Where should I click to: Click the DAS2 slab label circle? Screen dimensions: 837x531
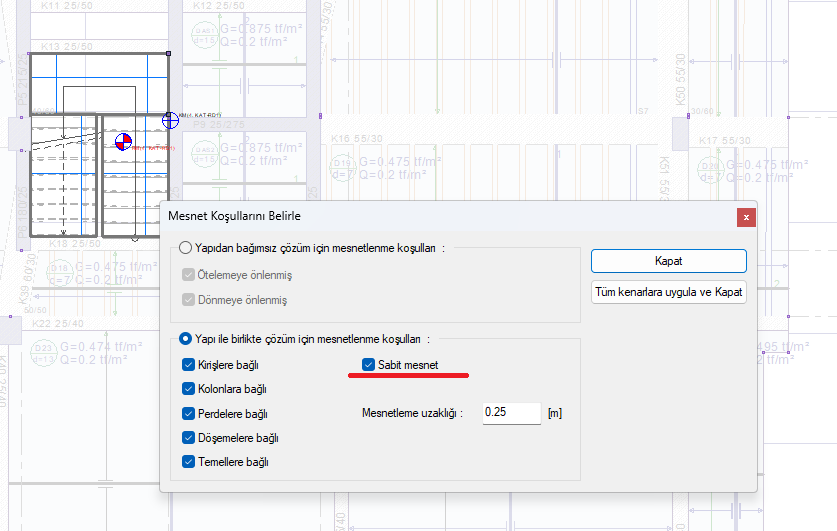pyautogui.click(x=204, y=152)
